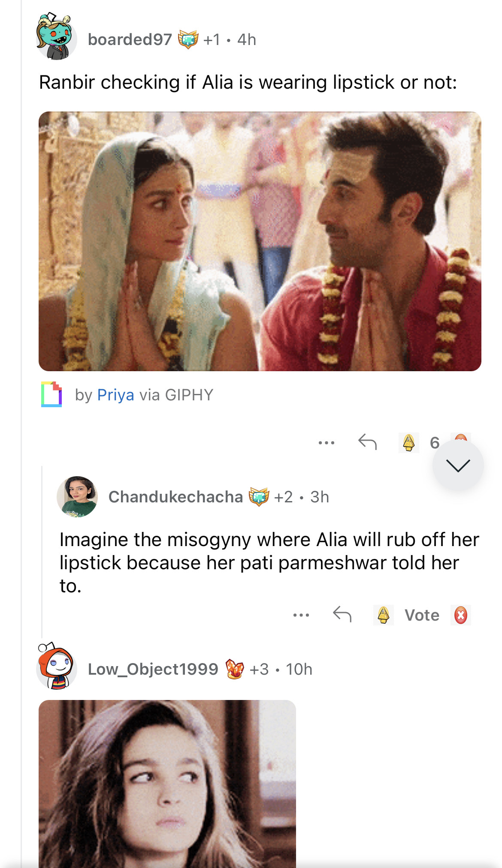Open boarded97's avatar profile
This screenshot has width=502, height=868.
56,38
